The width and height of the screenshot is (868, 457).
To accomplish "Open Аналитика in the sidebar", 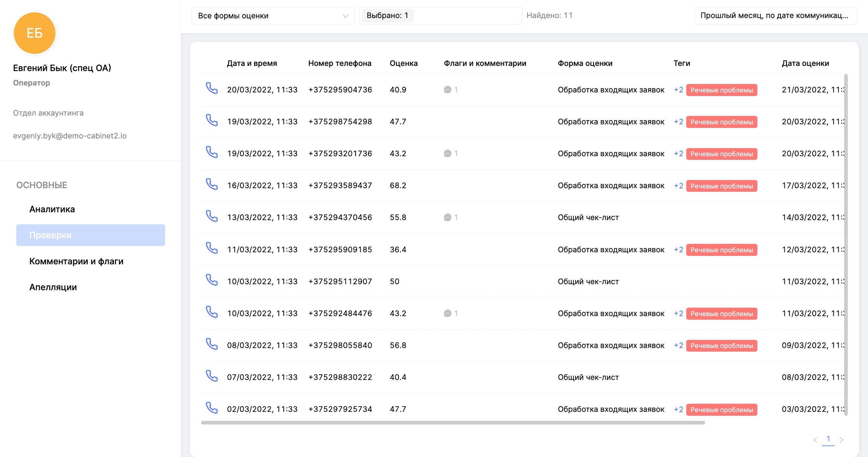I will (52, 209).
